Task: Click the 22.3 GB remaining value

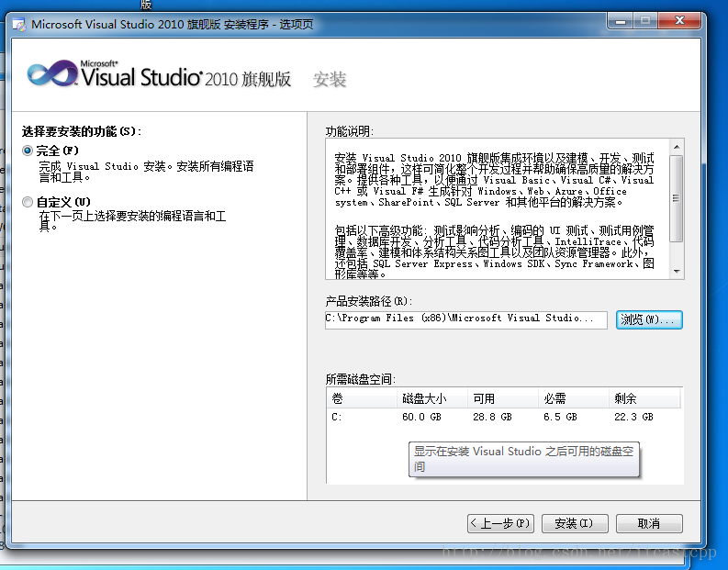Action: point(633,417)
